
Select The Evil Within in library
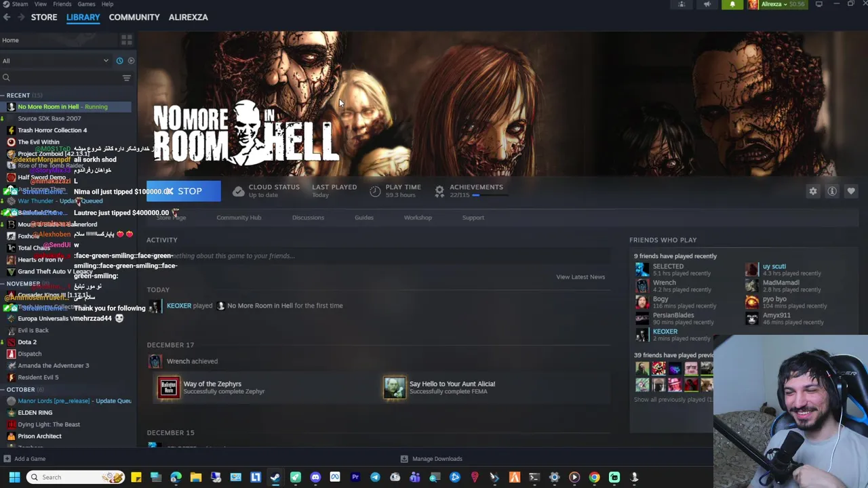pos(39,142)
